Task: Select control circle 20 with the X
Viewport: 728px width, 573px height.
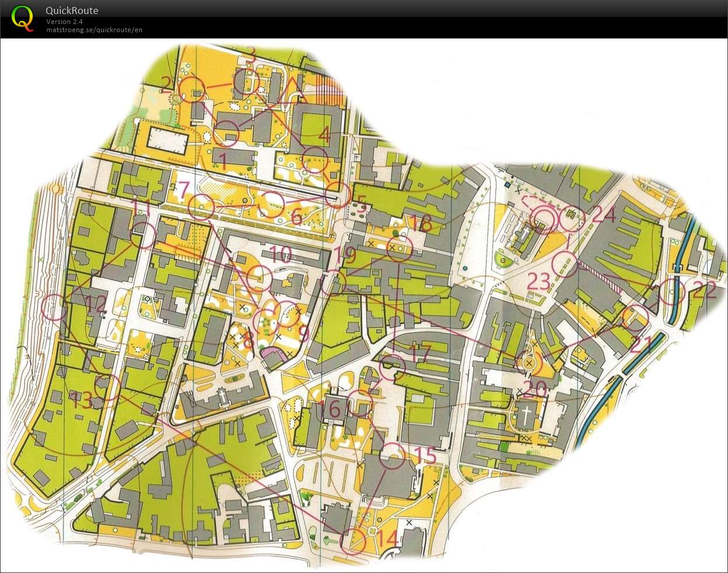Action: [x=529, y=363]
